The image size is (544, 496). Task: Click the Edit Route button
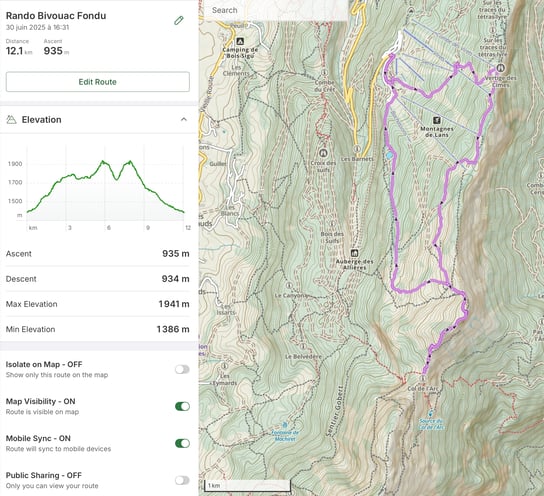[98, 82]
